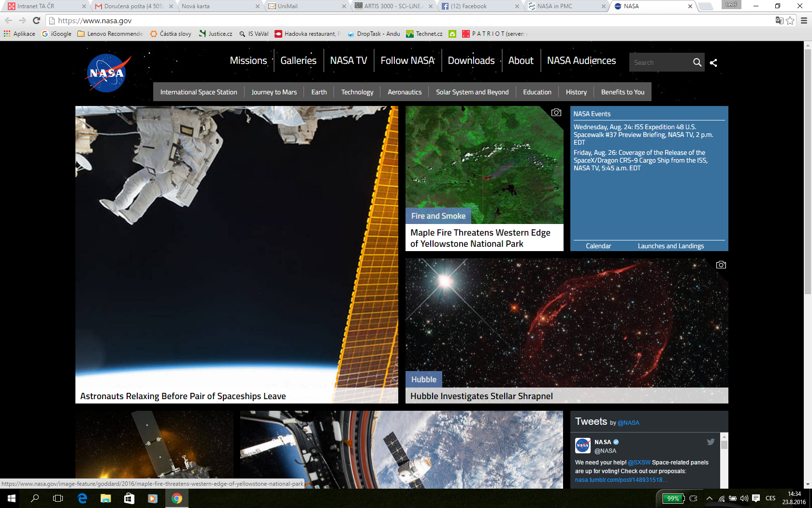Click the Fire and Smoke tag
The height and width of the screenshot is (508, 812).
438,216
